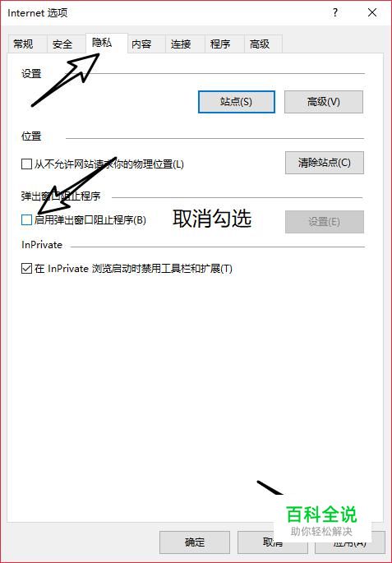The image size is (392, 563).
Task: Click the 清除站点(C) button
Action: click(325, 163)
